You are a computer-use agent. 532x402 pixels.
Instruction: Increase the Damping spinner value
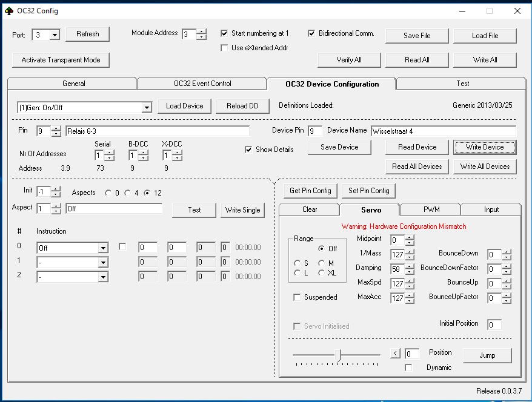click(410, 265)
